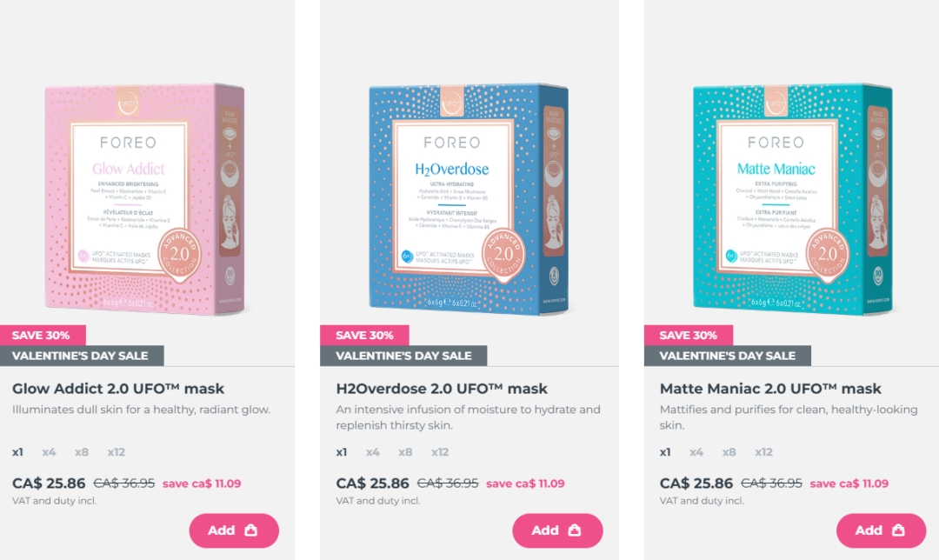This screenshot has height=560, width=939.
Task: Choose x12 pack for Glow Addict
Action: point(117,452)
